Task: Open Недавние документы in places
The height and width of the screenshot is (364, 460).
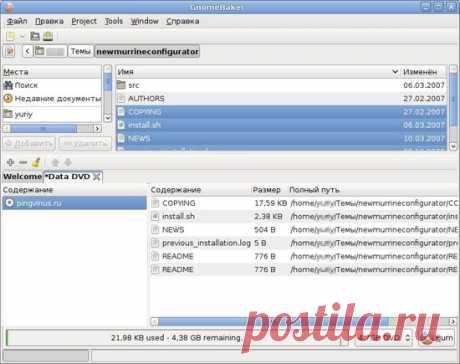Action: (52, 99)
